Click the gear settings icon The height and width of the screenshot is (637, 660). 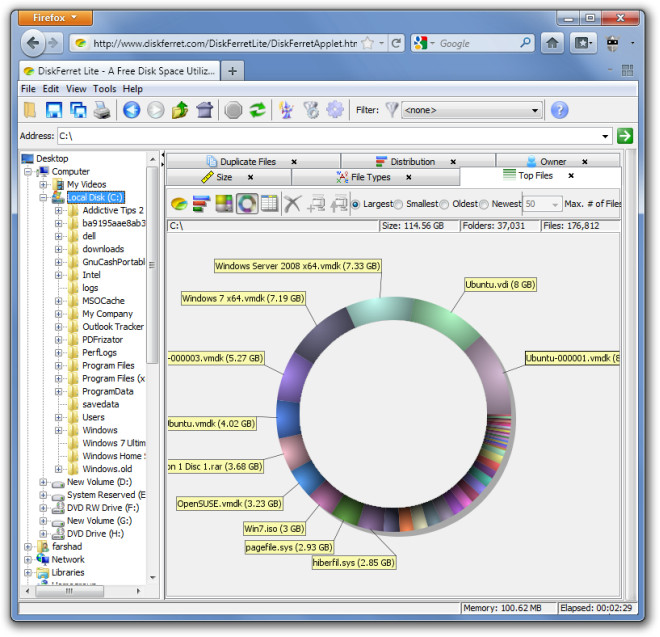coord(335,110)
